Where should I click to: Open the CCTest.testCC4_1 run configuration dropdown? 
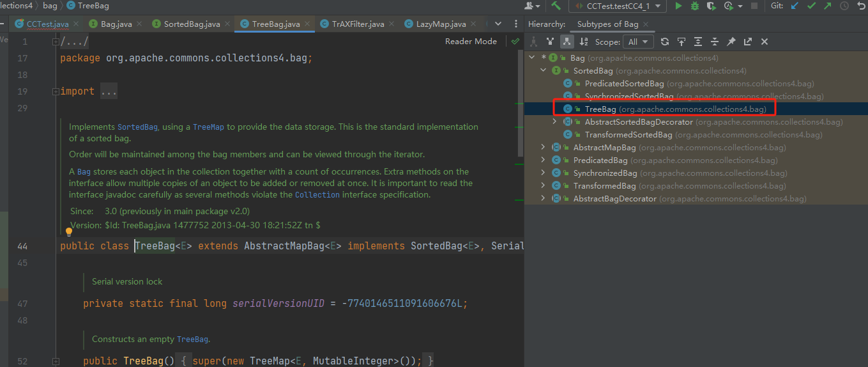point(618,6)
